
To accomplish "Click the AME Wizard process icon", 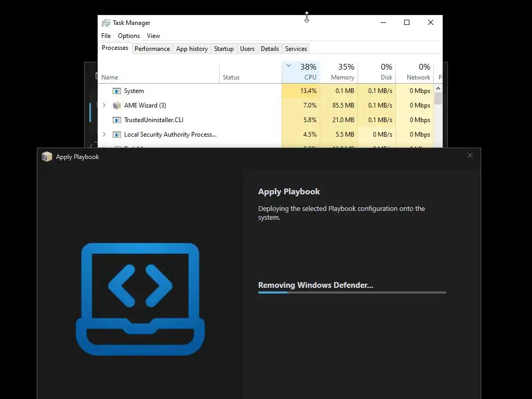I will 117,105.
